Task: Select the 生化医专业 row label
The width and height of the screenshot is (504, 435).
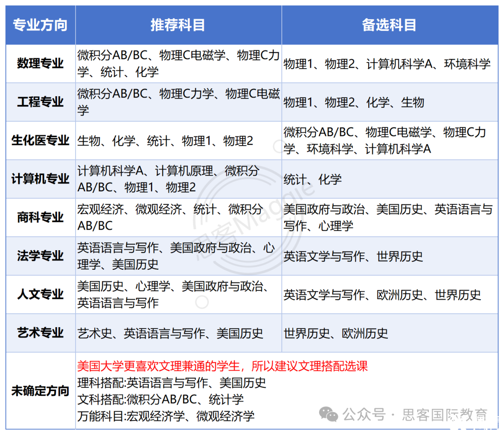Action: point(40,140)
